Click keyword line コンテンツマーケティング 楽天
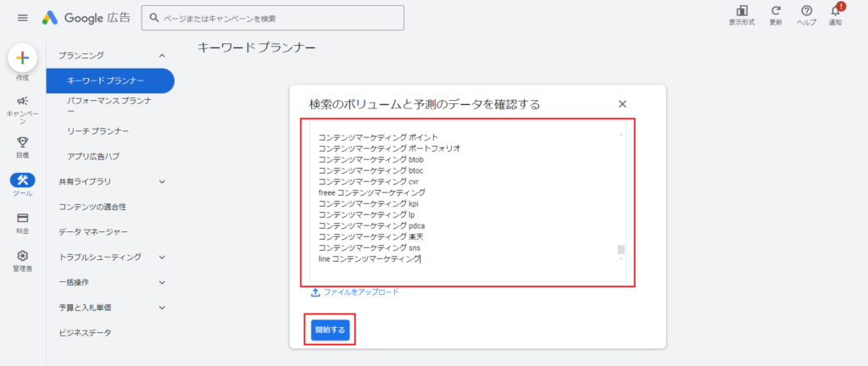The image size is (868, 366). (371, 236)
